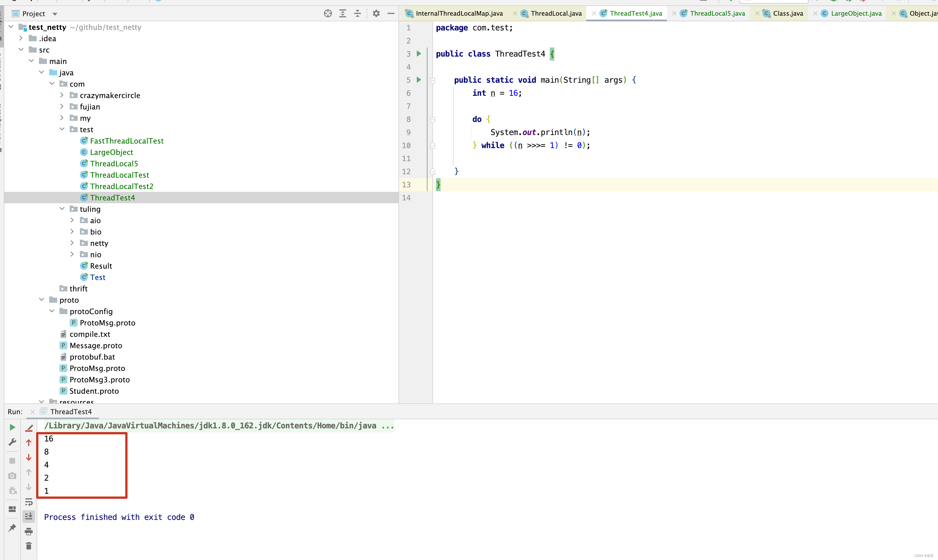Clear console with trash icon
This screenshot has width=938, height=560.
pos(29,546)
